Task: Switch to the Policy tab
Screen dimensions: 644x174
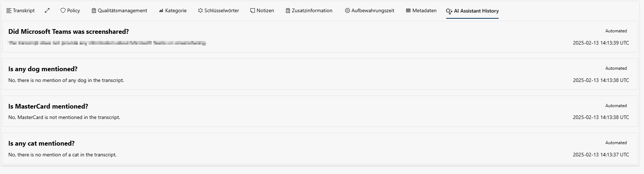Action: click(70, 10)
